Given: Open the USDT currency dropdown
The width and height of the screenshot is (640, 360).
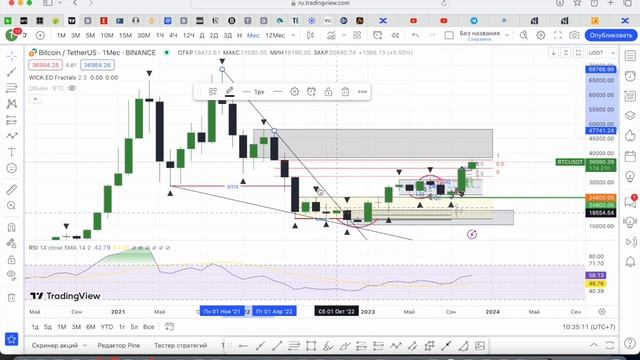Looking at the screenshot, I should point(601,53).
